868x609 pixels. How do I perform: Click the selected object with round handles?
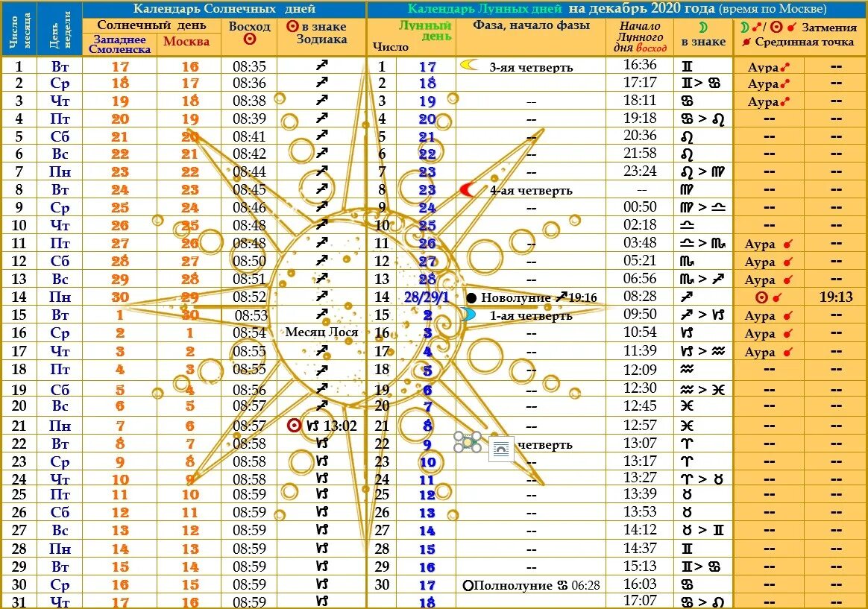[468, 441]
